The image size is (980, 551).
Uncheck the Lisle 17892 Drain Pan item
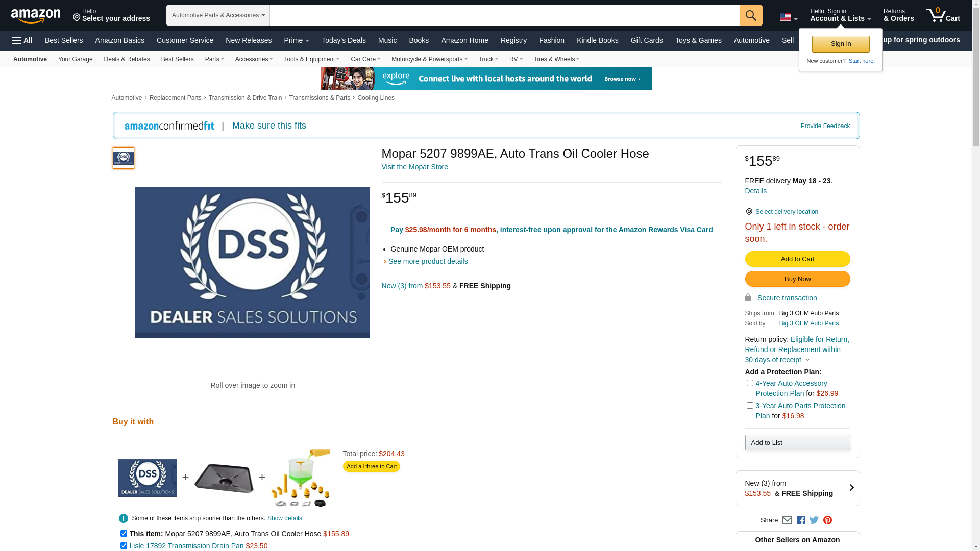(x=124, y=545)
